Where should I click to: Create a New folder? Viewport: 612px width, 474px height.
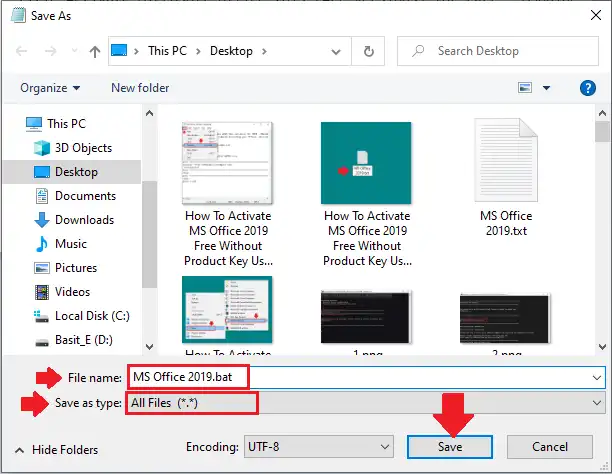[140, 88]
